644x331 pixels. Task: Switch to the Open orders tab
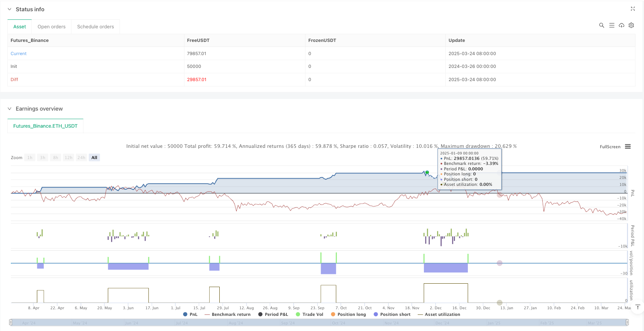52,27
